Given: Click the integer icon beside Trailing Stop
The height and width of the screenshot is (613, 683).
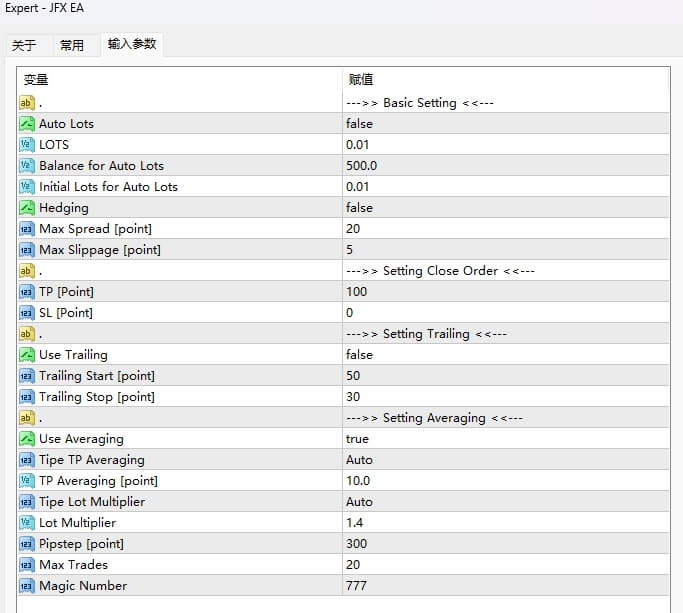Looking at the screenshot, I should tap(27, 396).
